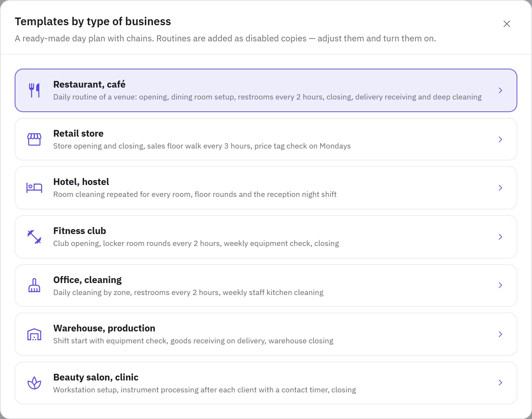Click the 'Store opening and closing' description
Image resolution: width=532 pixels, height=419 pixels.
pos(202,146)
